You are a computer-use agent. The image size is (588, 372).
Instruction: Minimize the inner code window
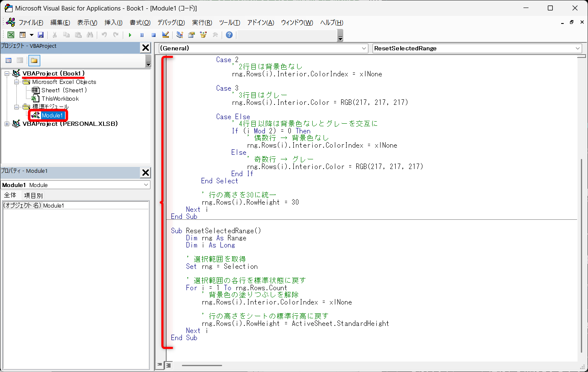(x=562, y=22)
